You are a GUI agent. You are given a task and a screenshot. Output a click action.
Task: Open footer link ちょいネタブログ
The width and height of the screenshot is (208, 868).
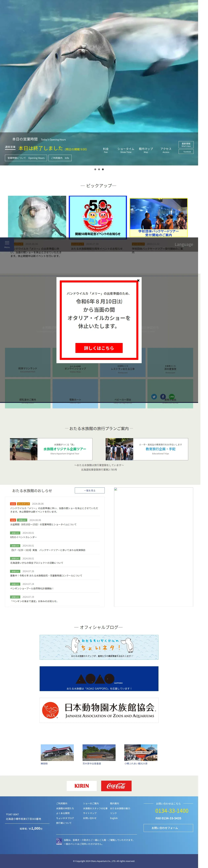(x=65, y=818)
